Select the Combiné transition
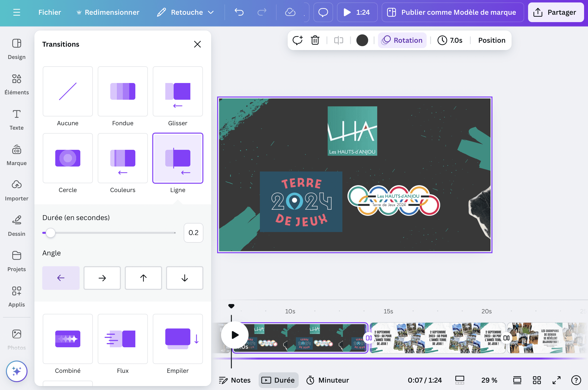This screenshot has height=390, width=588. tap(68, 339)
